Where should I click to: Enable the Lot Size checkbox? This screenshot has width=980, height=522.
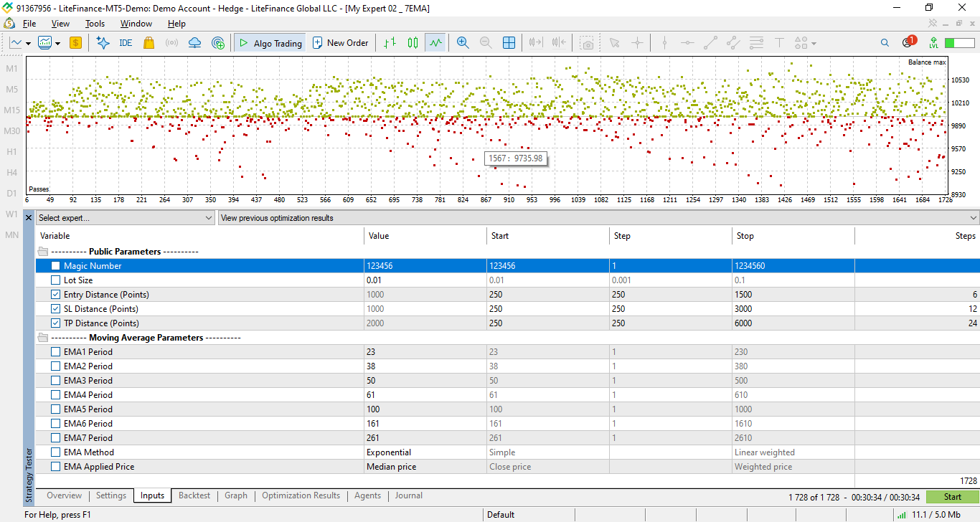click(x=56, y=280)
